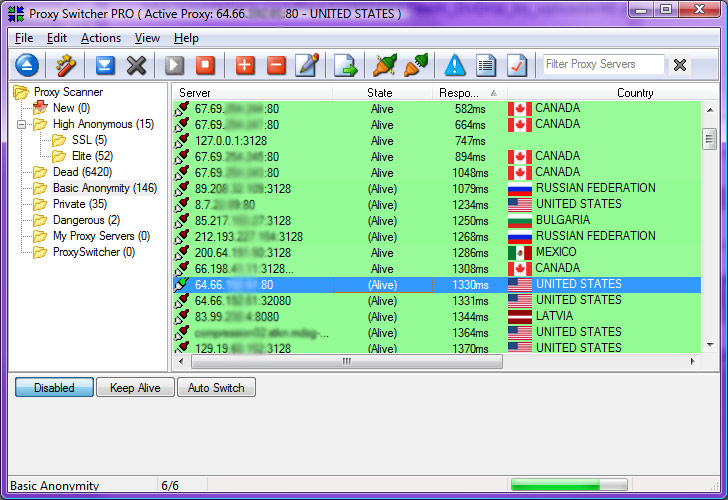This screenshot has width=728, height=500.
Task: Click the plug icon of the 1330ms row
Action: click(182, 285)
